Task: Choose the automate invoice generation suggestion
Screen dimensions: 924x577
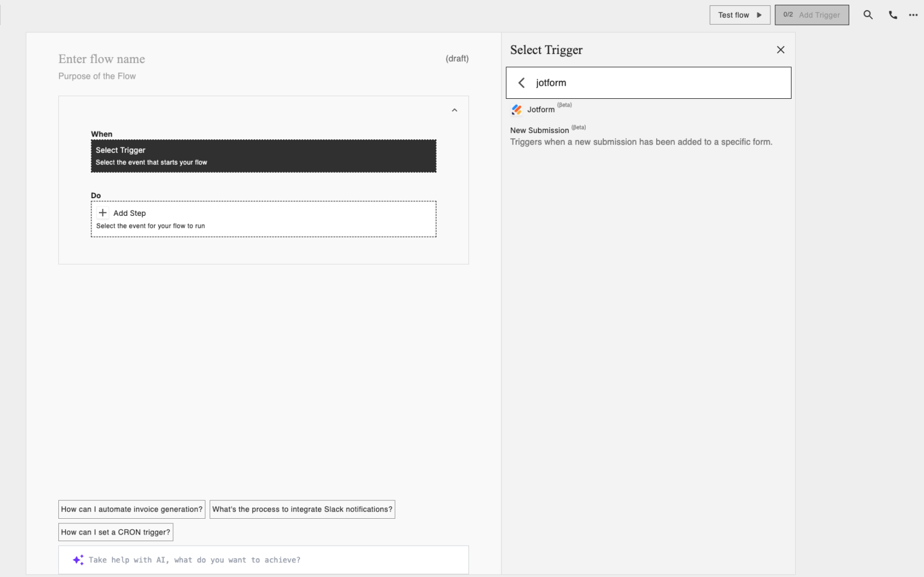Action: pyautogui.click(x=132, y=509)
